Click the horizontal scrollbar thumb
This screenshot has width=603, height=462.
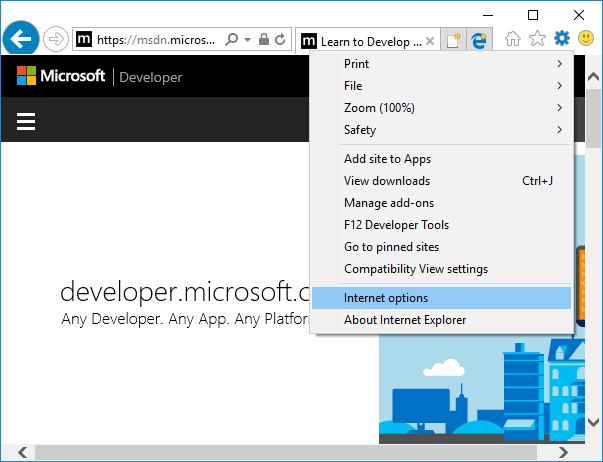pyautogui.click(x=286, y=452)
